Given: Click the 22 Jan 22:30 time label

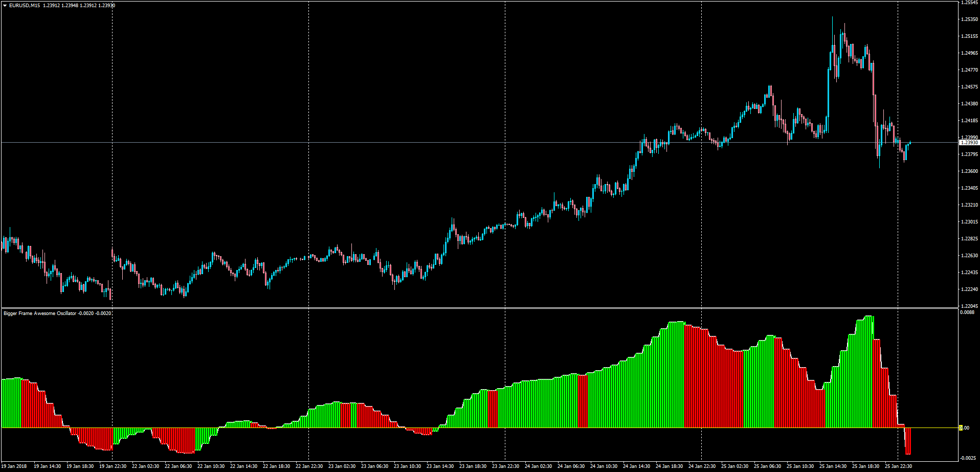Looking at the screenshot, I should coord(309,466).
